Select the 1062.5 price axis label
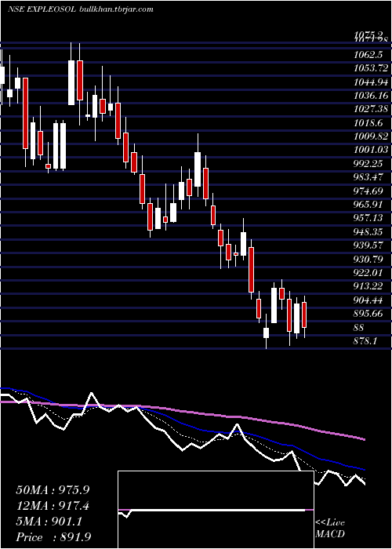 click(x=368, y=55)
